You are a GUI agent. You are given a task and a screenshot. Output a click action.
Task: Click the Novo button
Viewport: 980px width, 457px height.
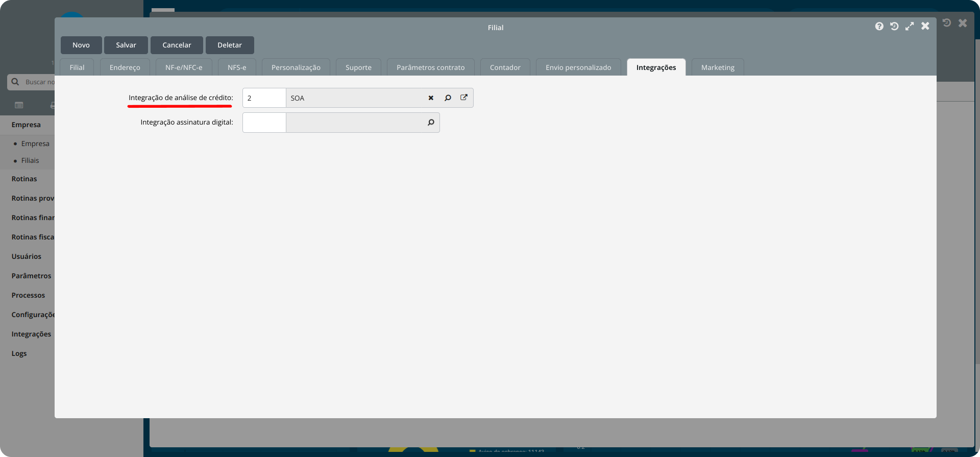pos(81,45)
